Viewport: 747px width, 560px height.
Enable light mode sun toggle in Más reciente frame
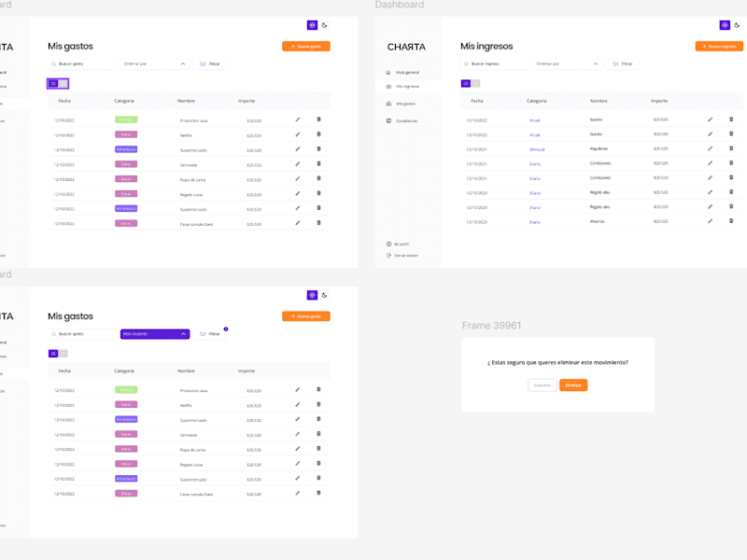click(x=312, y=295)
